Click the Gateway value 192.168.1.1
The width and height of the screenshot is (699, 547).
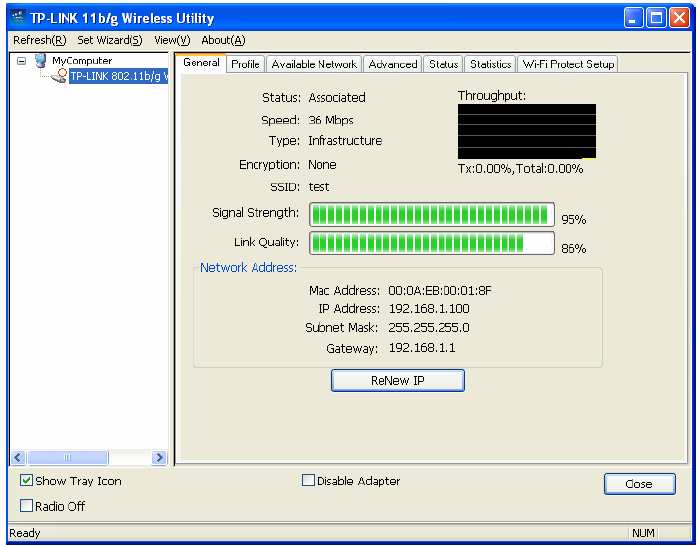coord(422,348)
